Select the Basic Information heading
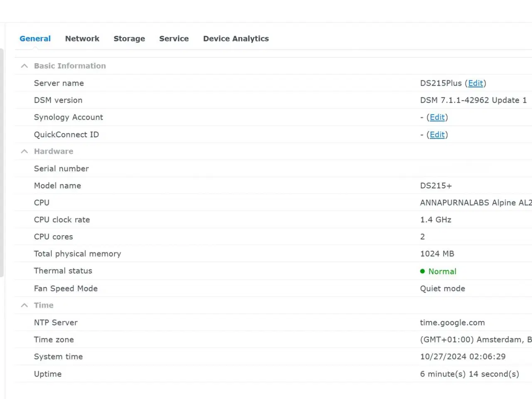The height and width of the screenshot is (399, 532). [x=70, y=66]
